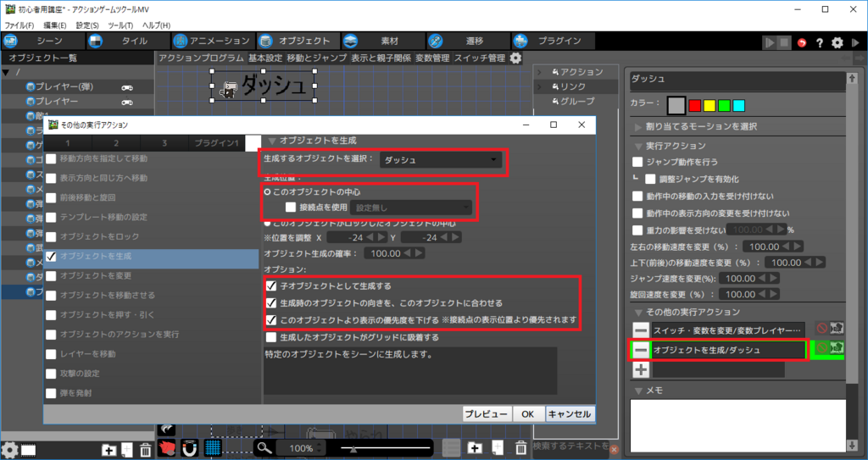The height and width of the screenshot is (460, 868).
Task: Click the red undo icon in top toolbar
Action: coord(802,42)
